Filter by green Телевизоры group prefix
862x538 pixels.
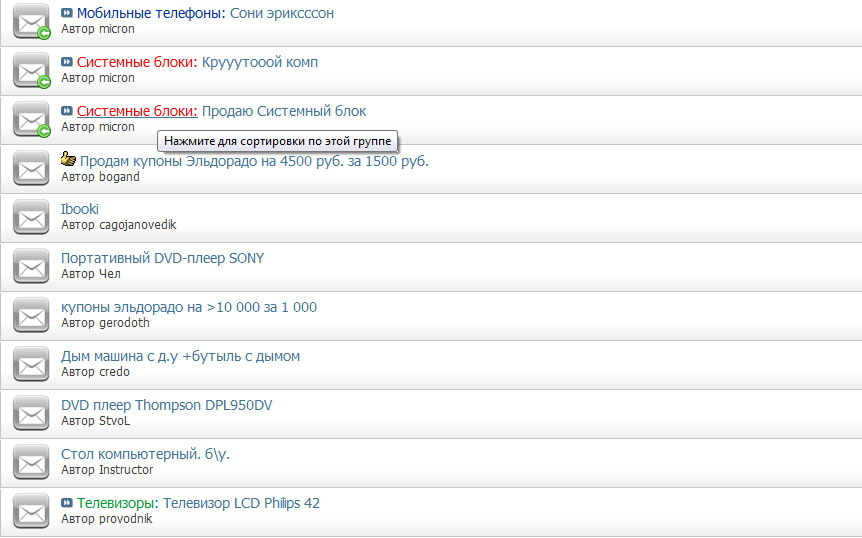117,503
